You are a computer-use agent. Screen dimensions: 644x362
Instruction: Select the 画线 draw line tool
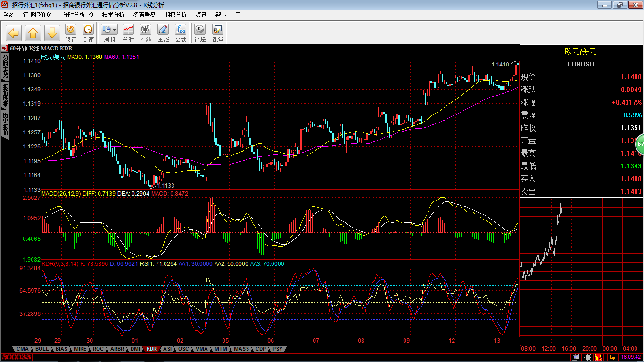pos(163,33)
